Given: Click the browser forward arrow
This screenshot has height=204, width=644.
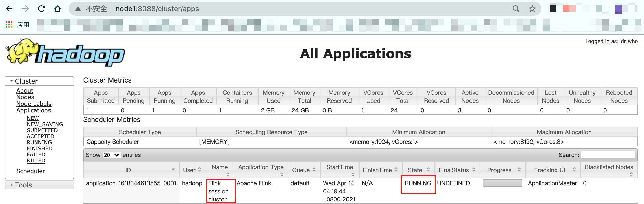Looking at the screenshot, I should click(25, 9).
